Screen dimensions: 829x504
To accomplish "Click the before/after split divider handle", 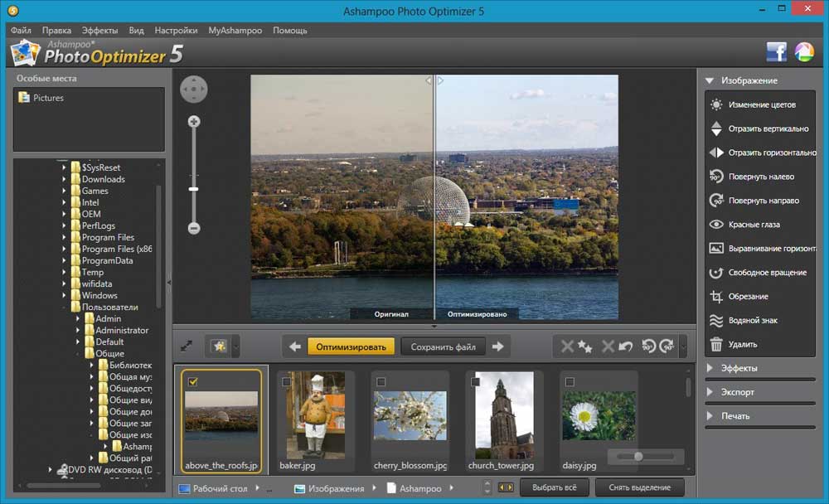I will click(x=434, y=80).
